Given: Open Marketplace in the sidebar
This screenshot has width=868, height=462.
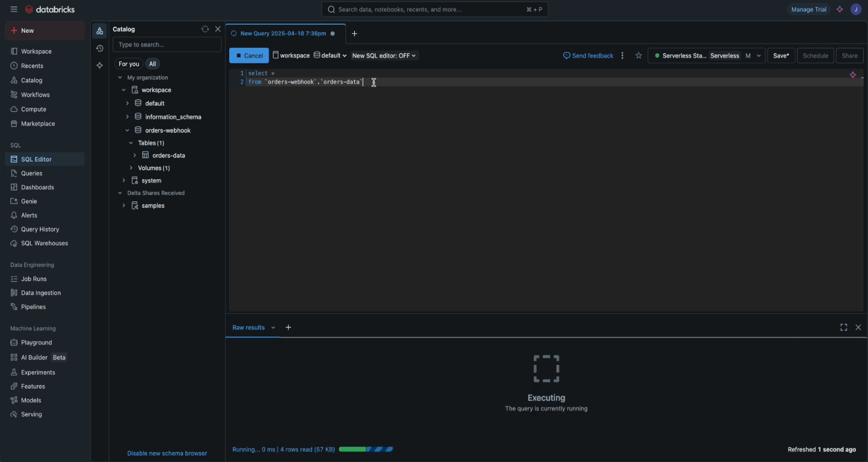Looking at the screenshot, I should click(x=45, y=124).
